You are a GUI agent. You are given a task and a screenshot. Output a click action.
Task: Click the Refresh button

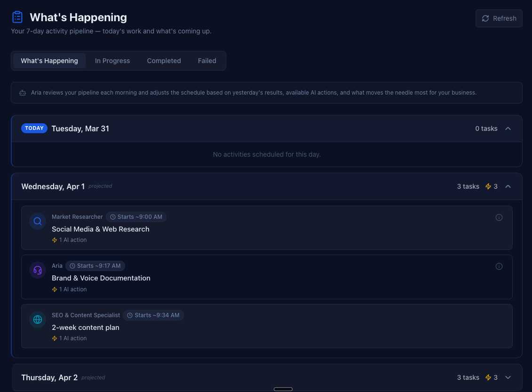(499, 18)
